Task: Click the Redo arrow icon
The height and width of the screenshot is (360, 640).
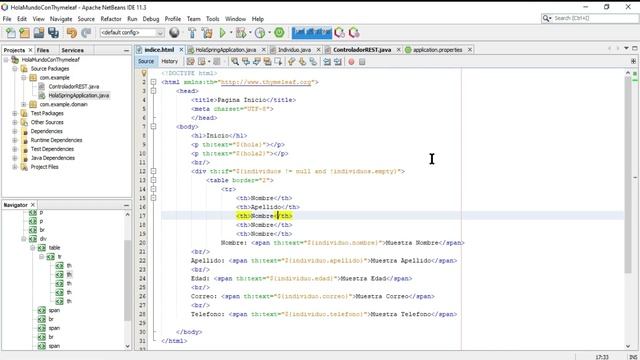Action: (x=86, y=33)
